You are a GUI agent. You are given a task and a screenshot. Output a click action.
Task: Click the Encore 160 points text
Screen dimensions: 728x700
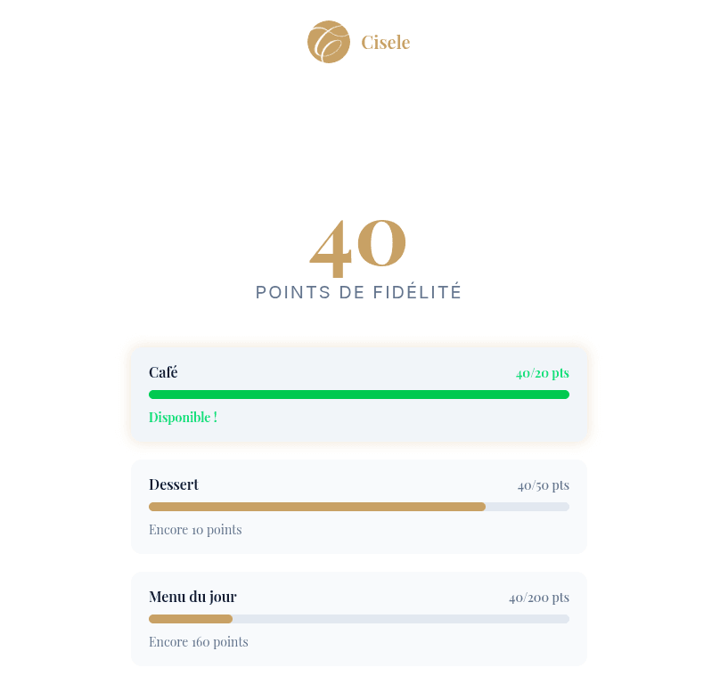click(198, 641)
